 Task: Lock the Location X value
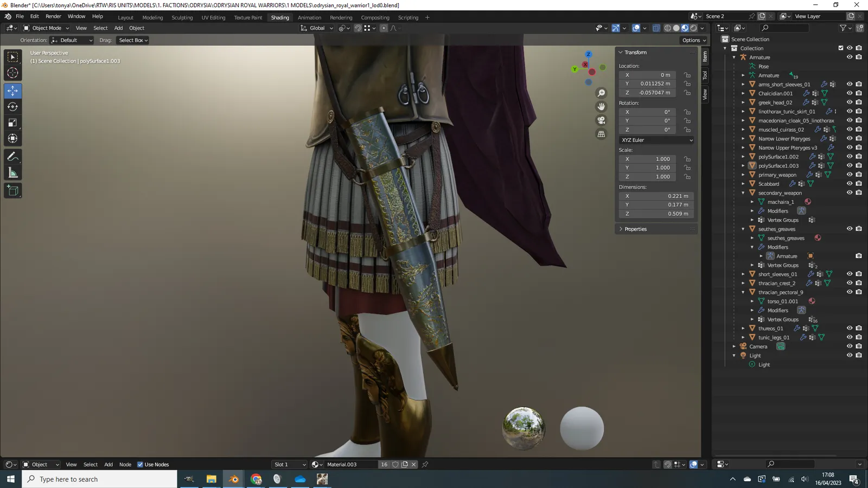coord(687,75)
